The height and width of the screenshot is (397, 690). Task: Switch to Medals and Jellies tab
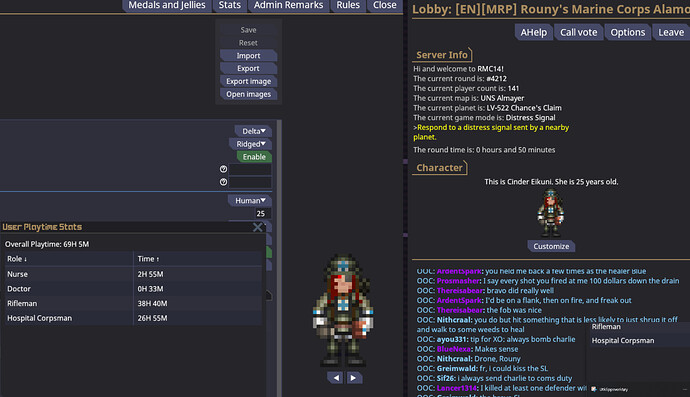click(x=166, y=5)
